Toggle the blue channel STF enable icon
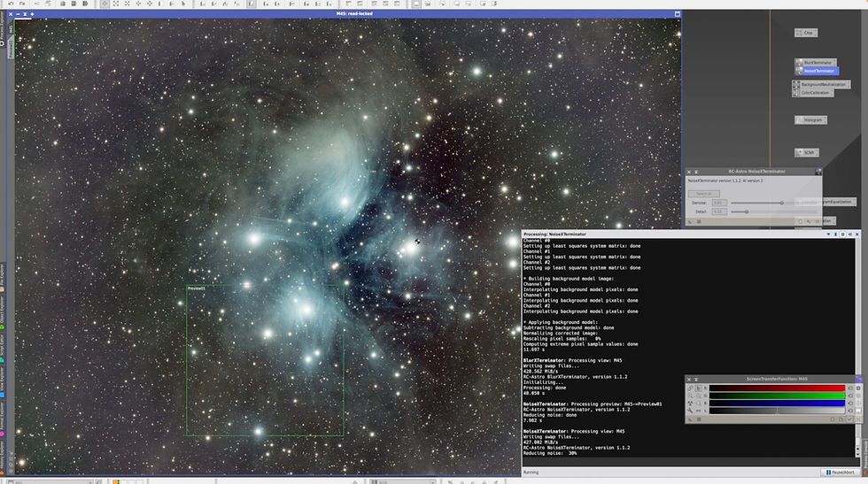The image size is (868, 484). (x=851, y=403)
